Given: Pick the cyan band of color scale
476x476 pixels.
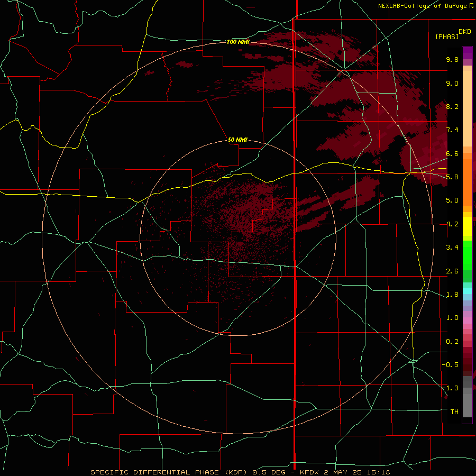Looking at the screenshot, I should (x=467, y=290).
